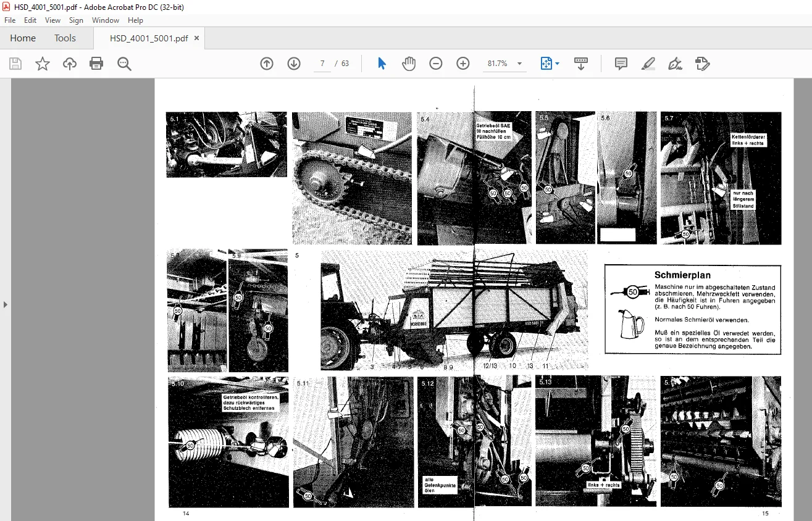Screen dimensions: 812x521
Task: Open the File menu
Action: click(x=10, y=20)
